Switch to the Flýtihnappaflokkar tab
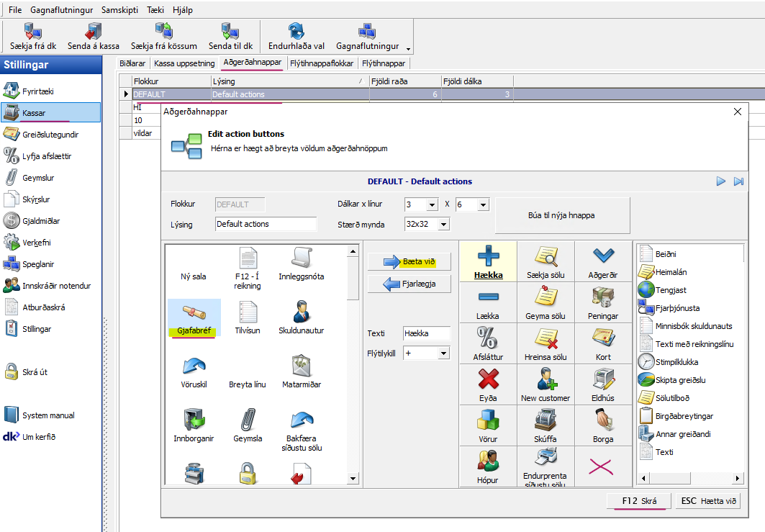 (321, 63)
